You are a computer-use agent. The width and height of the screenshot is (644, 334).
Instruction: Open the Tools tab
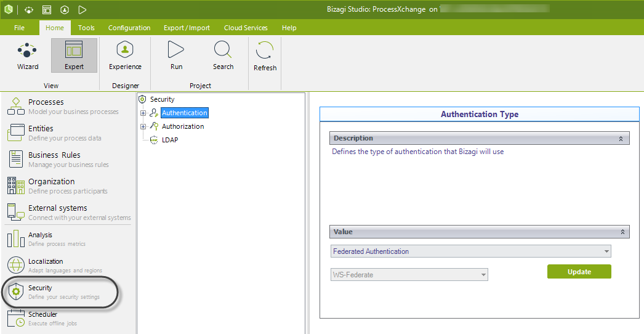[x=86, y=28]
